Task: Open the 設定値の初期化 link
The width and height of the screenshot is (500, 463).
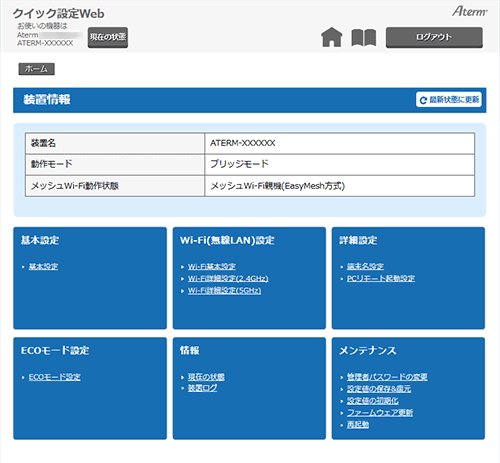Action: [373, 401]
